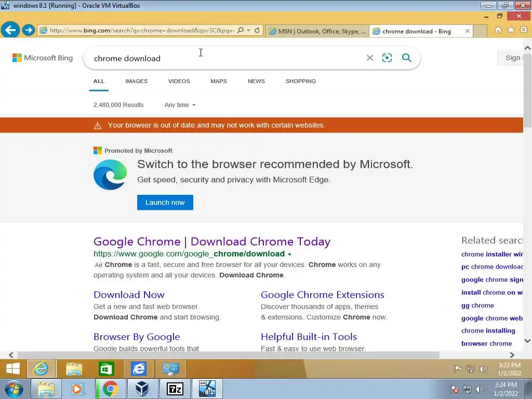
Task: Open Google Chrome on host taskbar
Action: [111, 389]
